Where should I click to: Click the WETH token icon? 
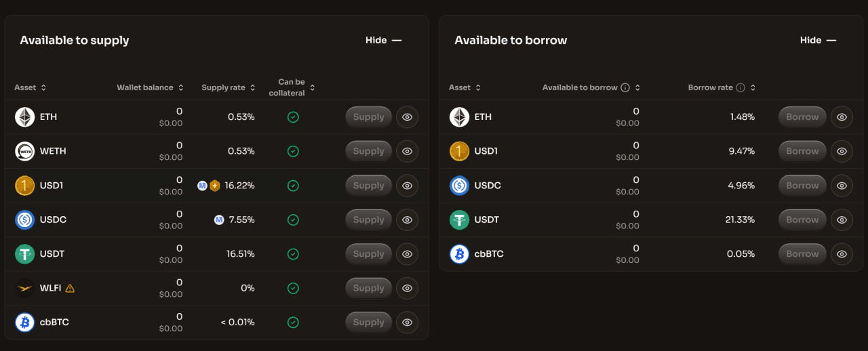coord(25,151)
